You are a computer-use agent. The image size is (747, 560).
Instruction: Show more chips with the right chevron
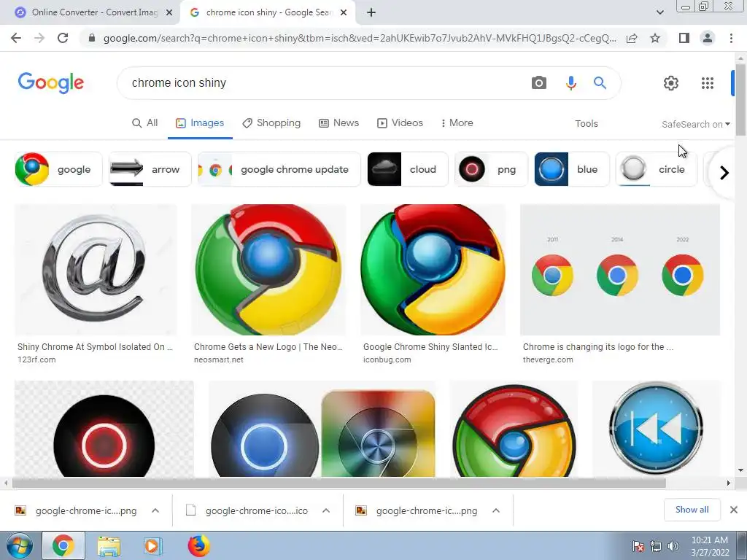pyautogui.click(x=724, y=172)
